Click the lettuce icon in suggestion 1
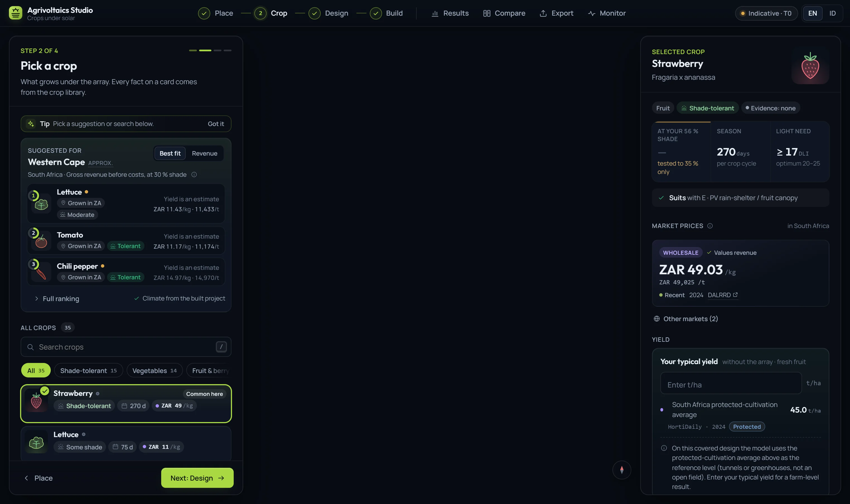 (42, 204)
